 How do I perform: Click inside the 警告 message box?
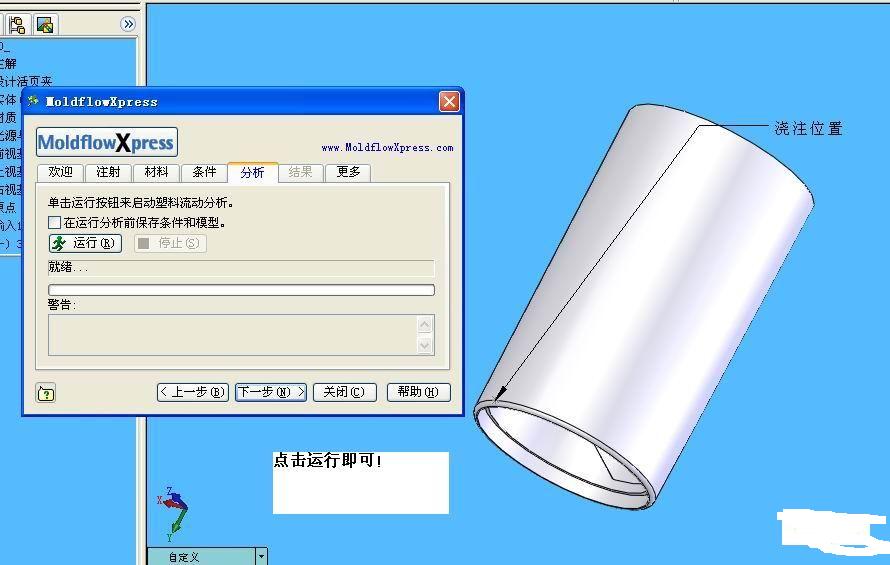click(x=233, y=335)
